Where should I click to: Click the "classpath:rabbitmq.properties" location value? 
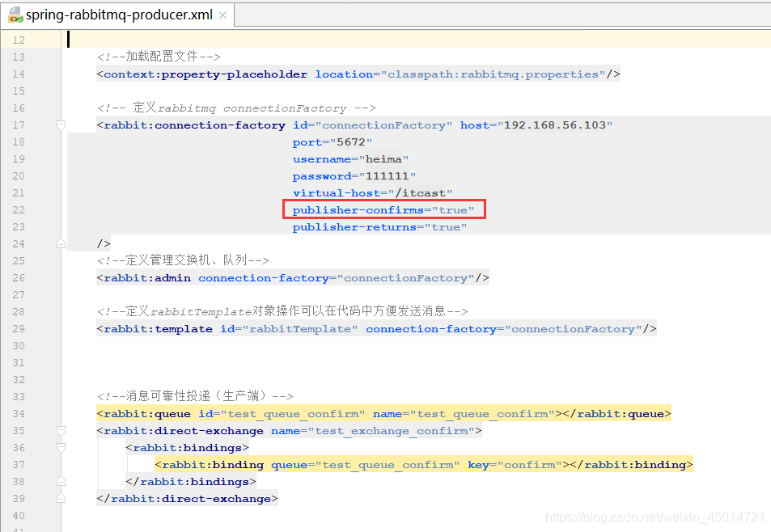[494, 74]
